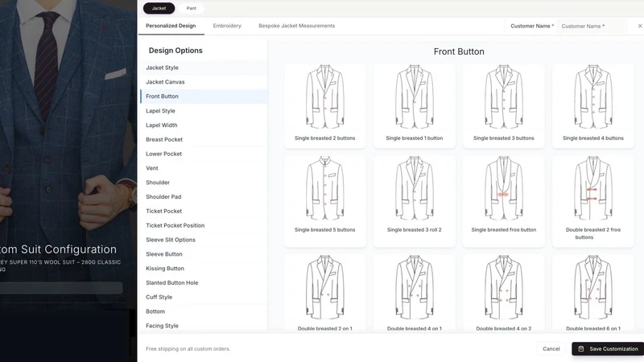644x362 pixels.
Task: Pick Single breasted frog button style
Action: (x=504, y=201)
